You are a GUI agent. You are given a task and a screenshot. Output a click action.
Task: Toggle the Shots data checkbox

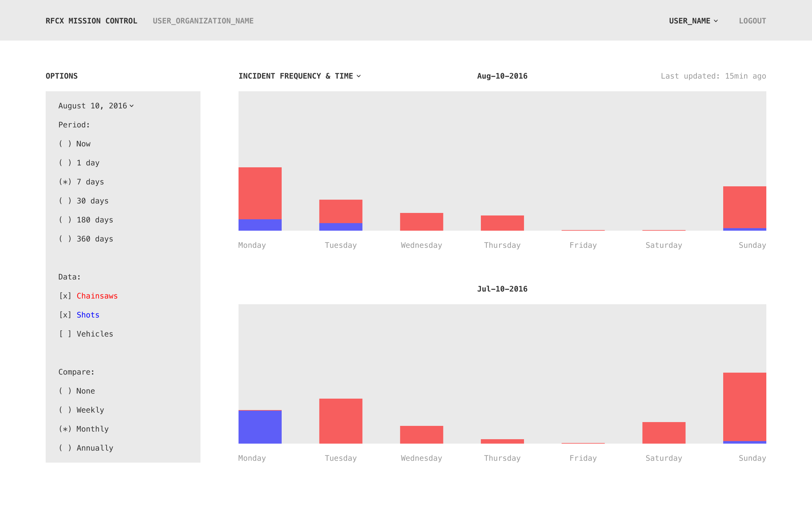pos(65,315)
